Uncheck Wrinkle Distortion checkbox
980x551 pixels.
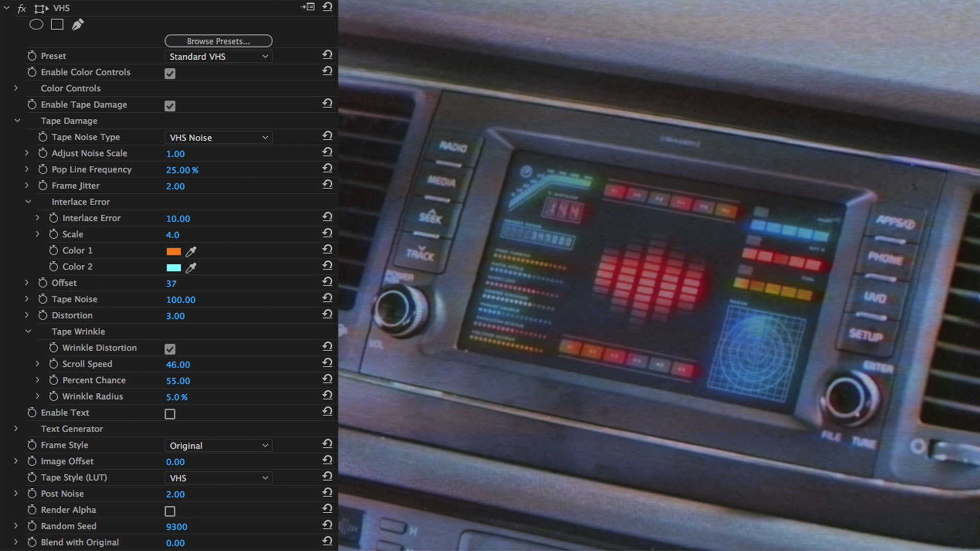point(170,349)
